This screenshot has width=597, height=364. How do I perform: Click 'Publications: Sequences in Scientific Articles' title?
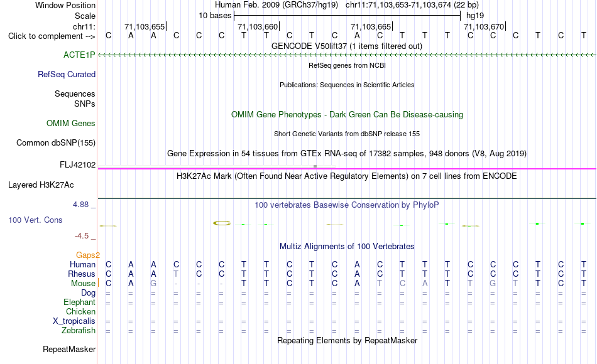tap(347, 85)
